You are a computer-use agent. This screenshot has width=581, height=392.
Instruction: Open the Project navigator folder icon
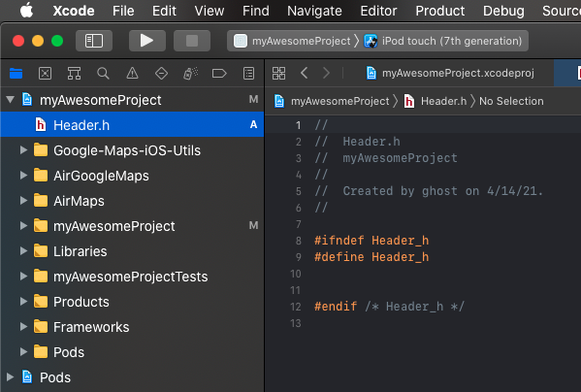pyautogui.click(x=16, y=74)
